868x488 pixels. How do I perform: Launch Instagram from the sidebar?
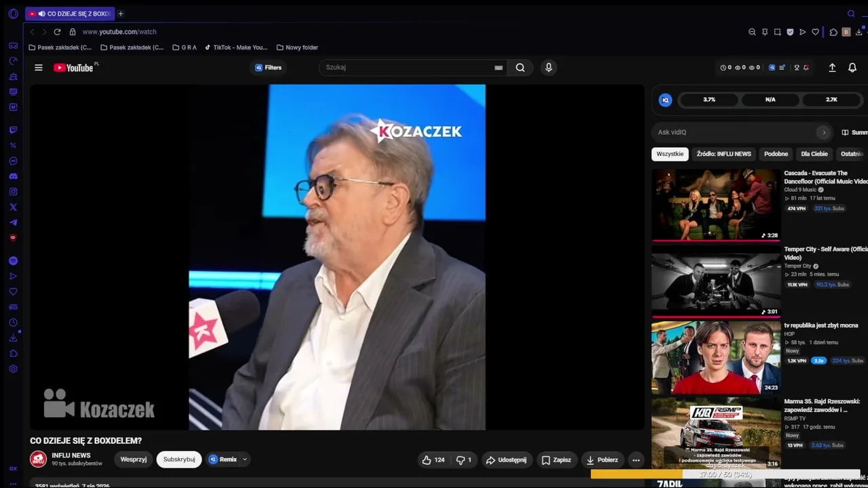13,192
